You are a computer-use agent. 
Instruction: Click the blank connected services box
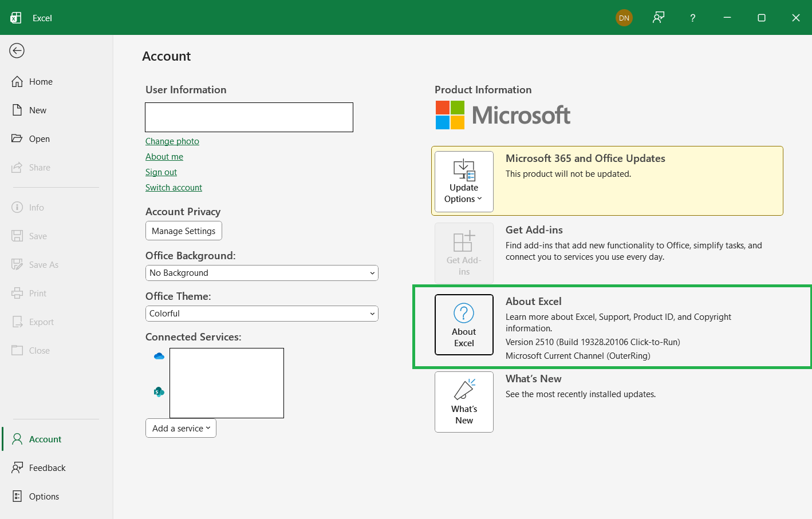pyautogui.click(x=227, y=383)
